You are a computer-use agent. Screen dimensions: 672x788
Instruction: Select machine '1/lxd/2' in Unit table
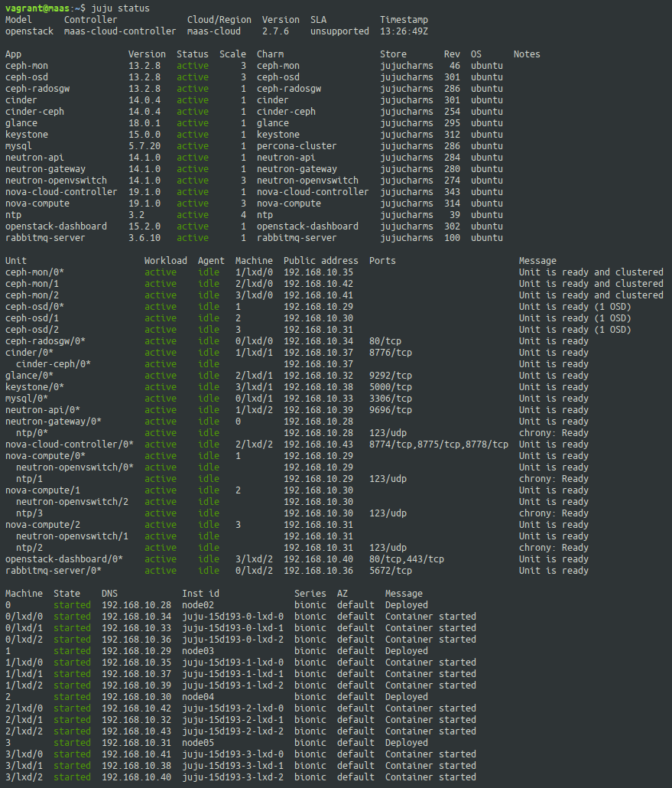pyautogui.click(x=254, y=410)
